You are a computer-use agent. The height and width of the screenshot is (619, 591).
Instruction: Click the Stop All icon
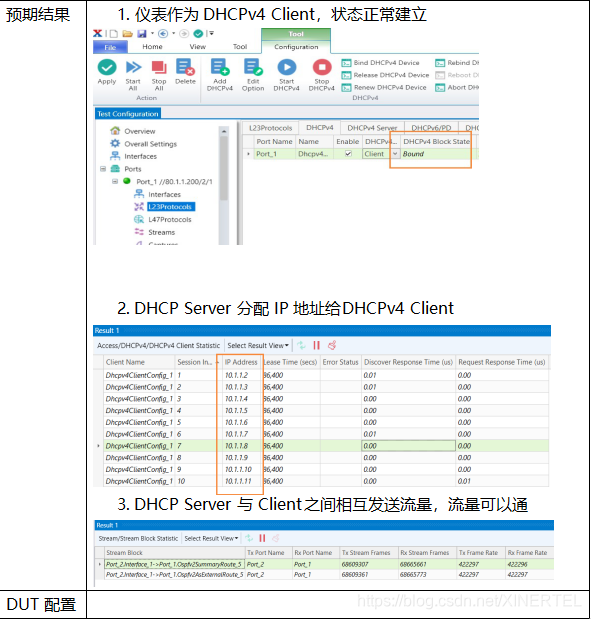159,67
